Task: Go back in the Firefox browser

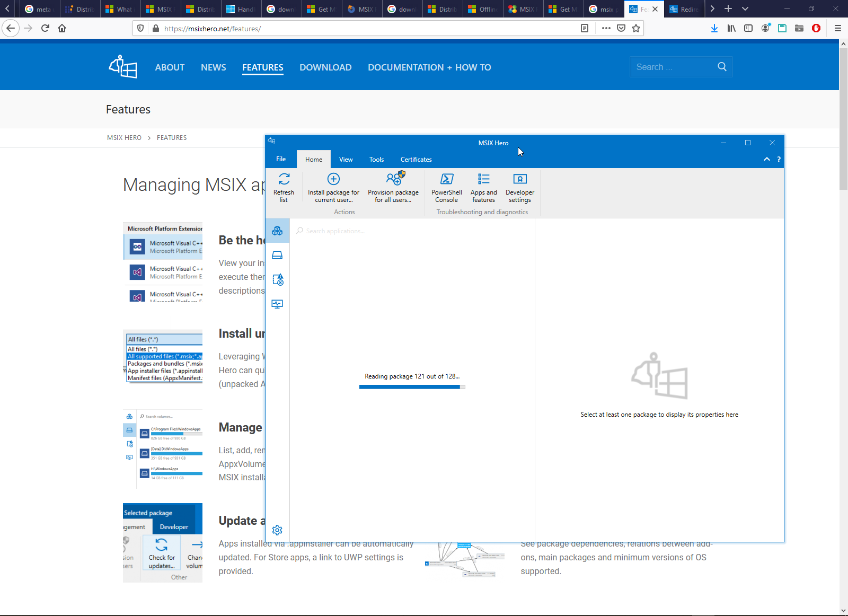Action: (11, 28)
